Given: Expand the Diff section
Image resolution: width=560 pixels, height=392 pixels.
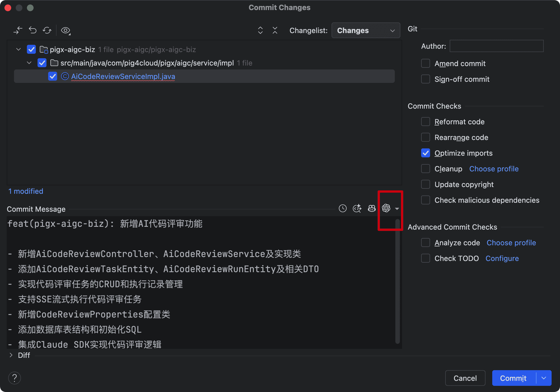Looking at the screenshot, I should pos(11,355).
